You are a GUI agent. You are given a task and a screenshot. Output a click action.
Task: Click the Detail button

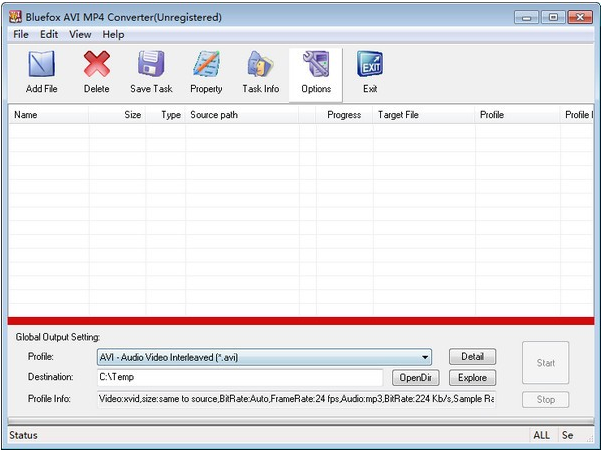[x=472, y=357]
